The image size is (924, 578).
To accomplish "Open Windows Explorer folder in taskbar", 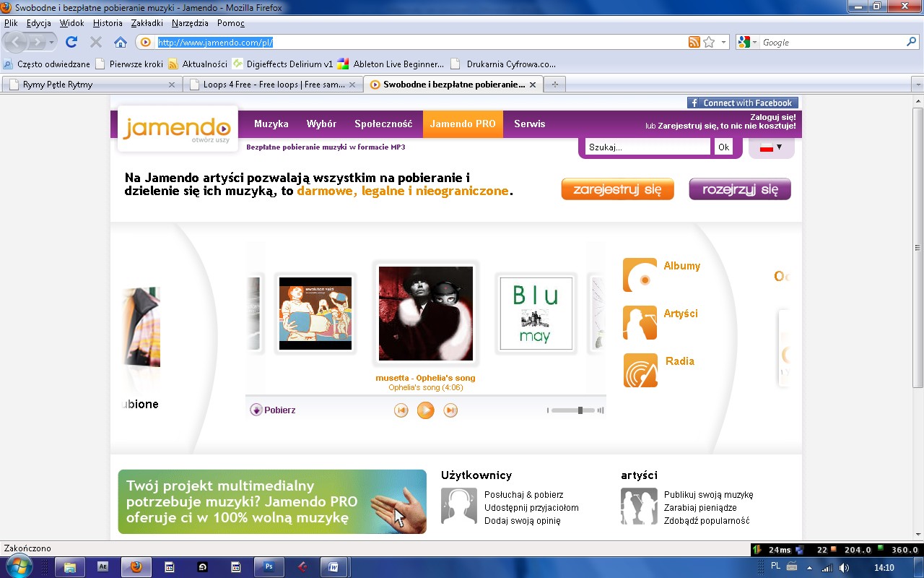I will pyautogui.click(x=69, y=566).
